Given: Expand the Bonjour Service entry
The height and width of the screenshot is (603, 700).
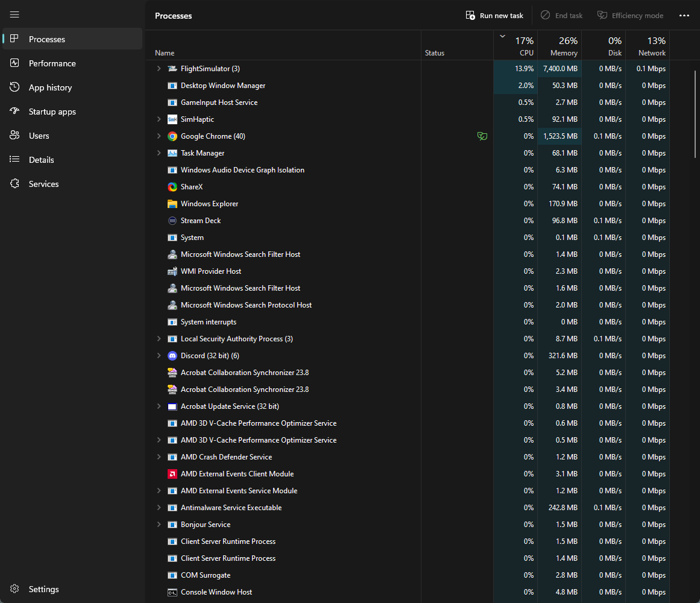Looking at the screenshot, I should pyautogui.click(x=159, y=525).
